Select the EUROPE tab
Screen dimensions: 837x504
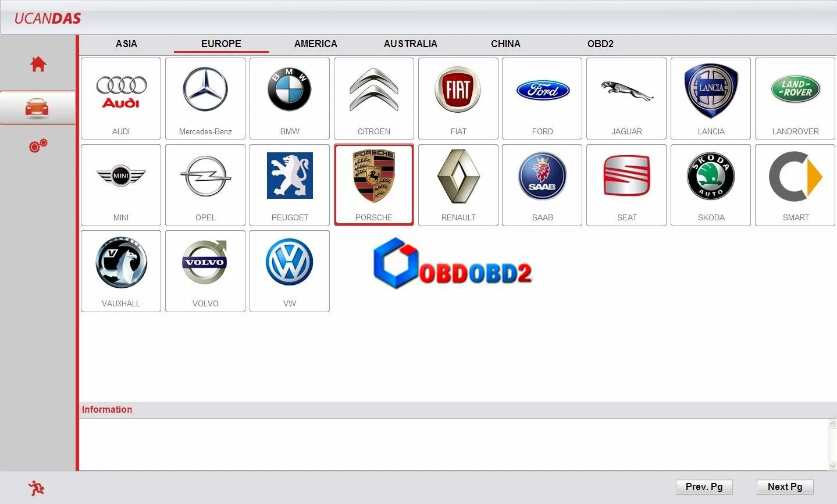[221, 44]
